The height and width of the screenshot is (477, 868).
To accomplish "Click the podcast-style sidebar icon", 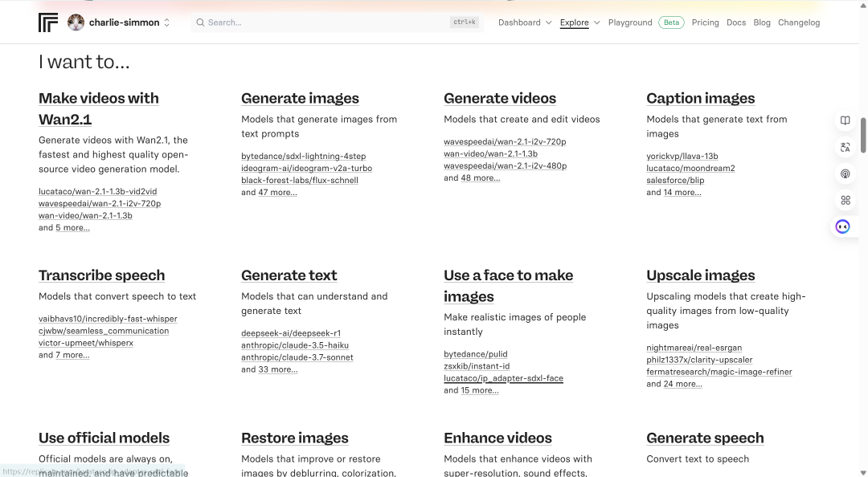I will click(845, 173).
